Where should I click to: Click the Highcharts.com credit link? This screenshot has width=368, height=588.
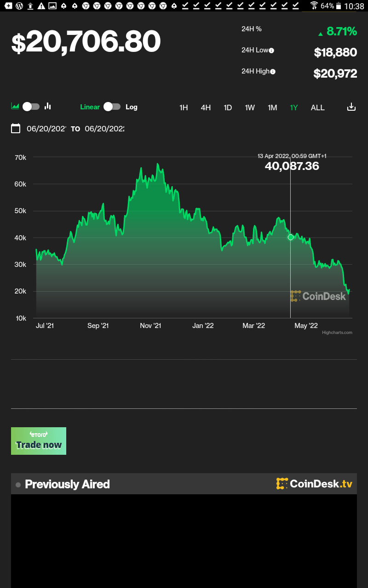[x=337, y=333]
